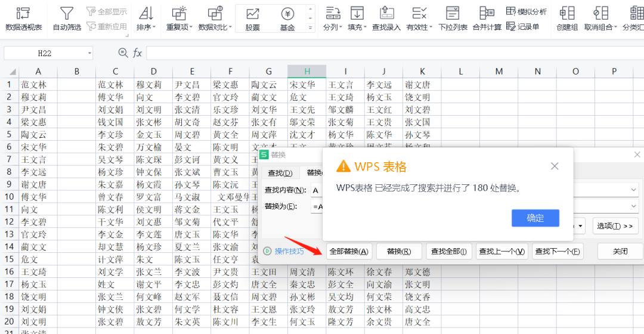644x334 pixels.
Task: Click the 替换(R) button
Action: (x=399, y=252)
